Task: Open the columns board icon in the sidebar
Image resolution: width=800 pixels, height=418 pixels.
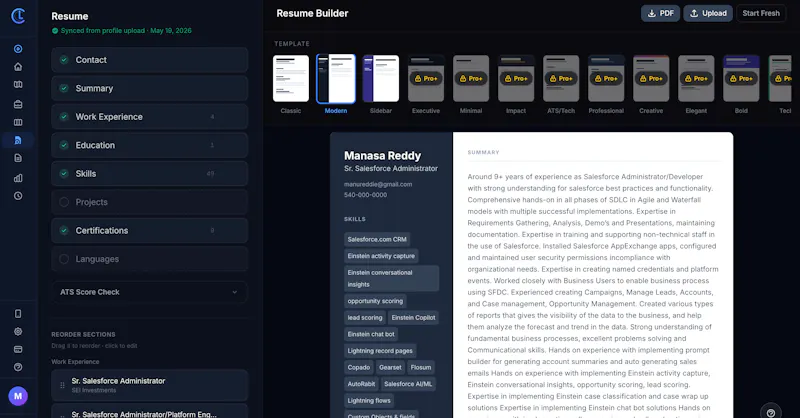Action: 18,122
